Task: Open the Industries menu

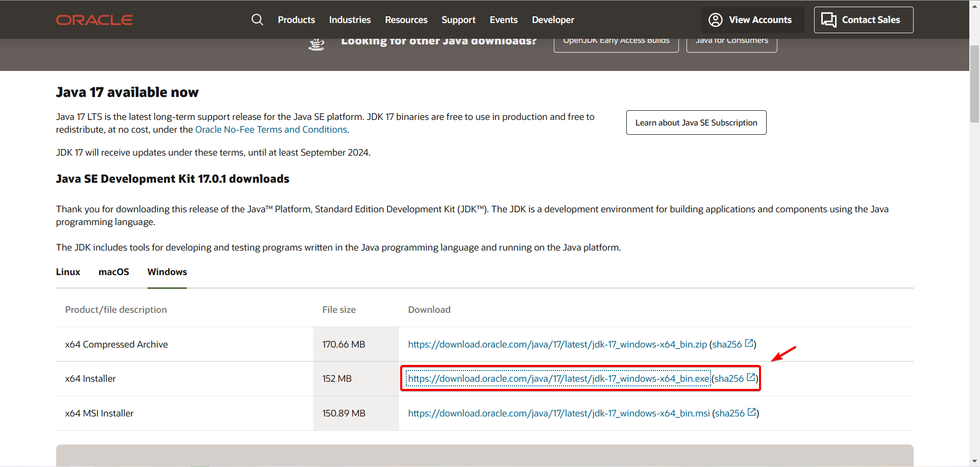Action: coord(350,20)
